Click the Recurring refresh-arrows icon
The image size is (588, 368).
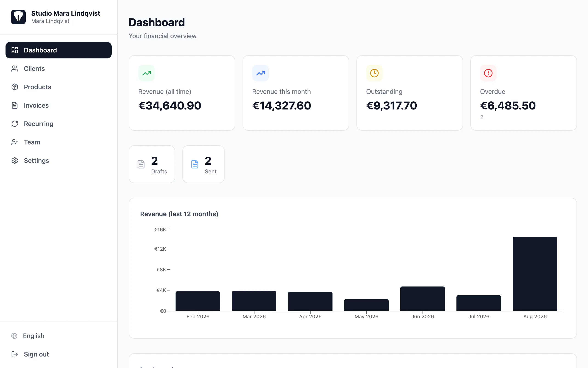[15, 124]
